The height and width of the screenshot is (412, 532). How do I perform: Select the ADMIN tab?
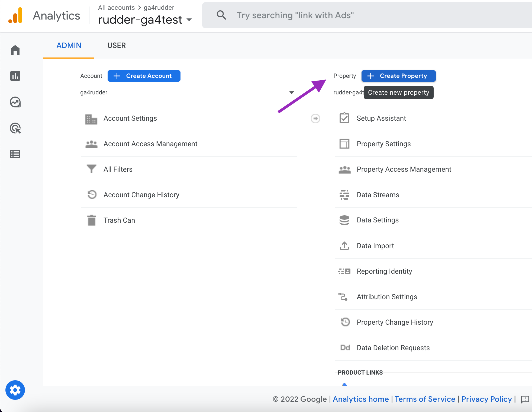click(x=69, y=45)
